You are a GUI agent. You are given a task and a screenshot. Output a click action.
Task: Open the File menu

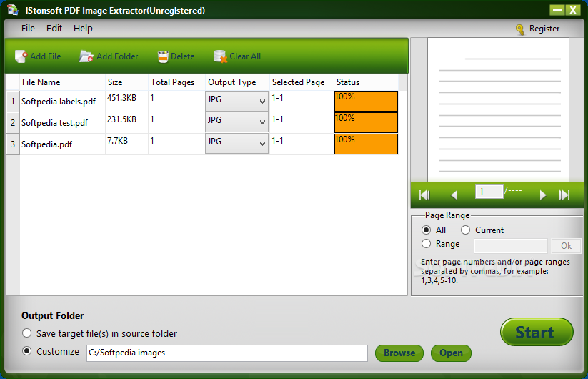tap(28, 29)
